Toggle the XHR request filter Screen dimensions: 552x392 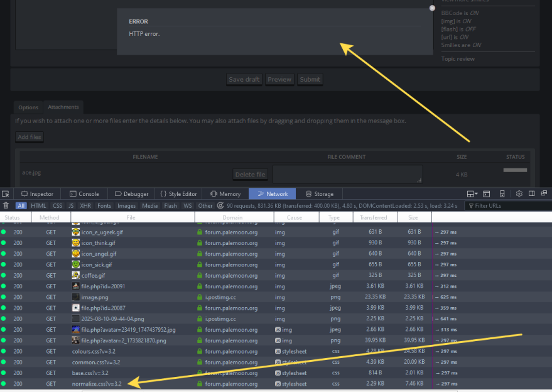(x=85, y=205)
